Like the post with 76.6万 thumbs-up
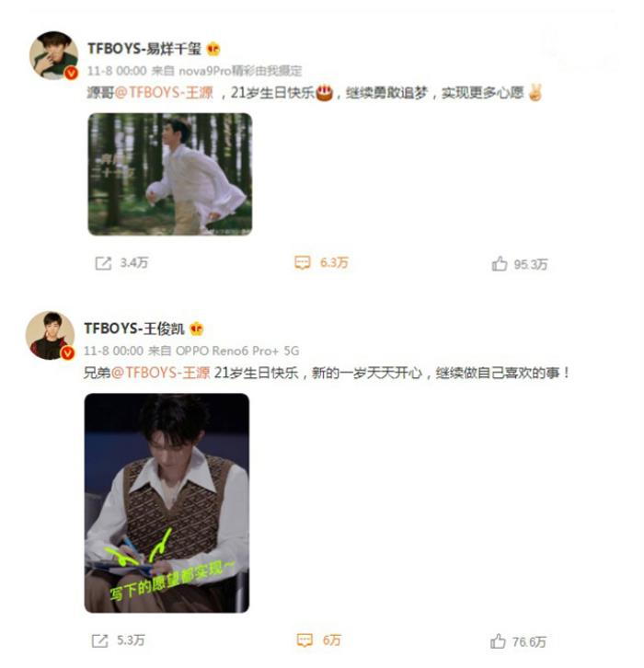Screen dimensions: 644x668 (498, 641)
